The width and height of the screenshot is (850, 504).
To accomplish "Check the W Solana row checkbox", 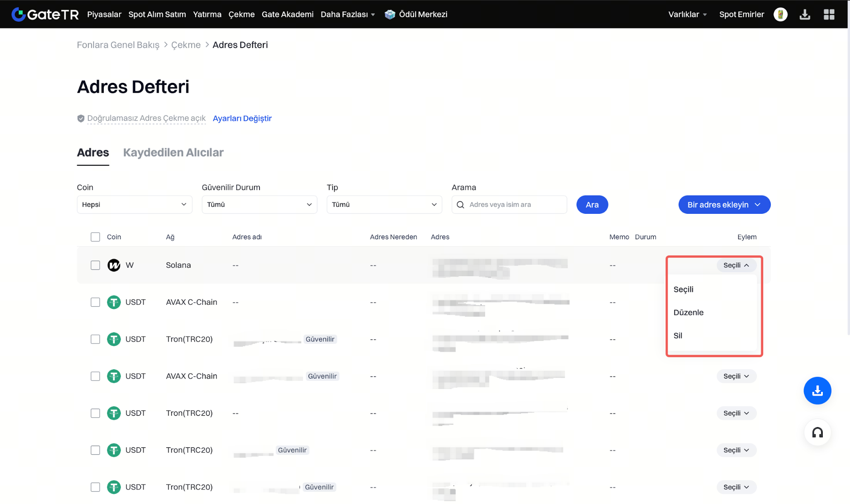I will point(95,265).
